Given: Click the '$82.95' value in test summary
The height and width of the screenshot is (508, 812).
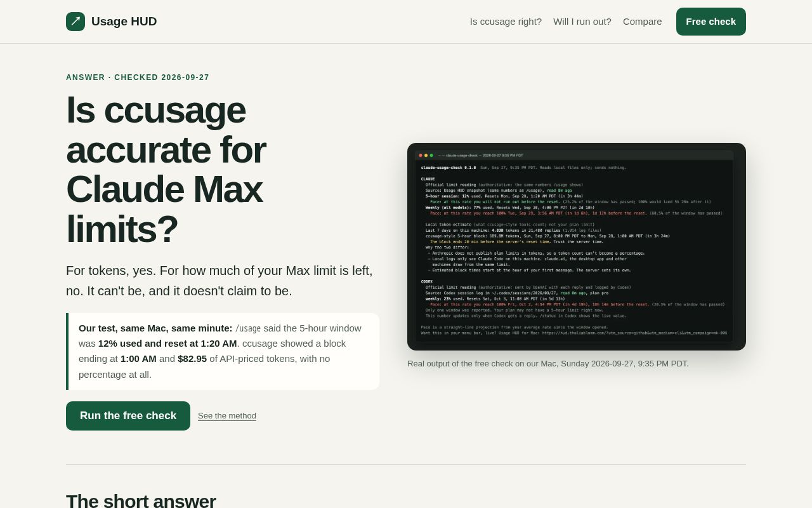Looking at the screenshot, I should [x=192, y=359].
